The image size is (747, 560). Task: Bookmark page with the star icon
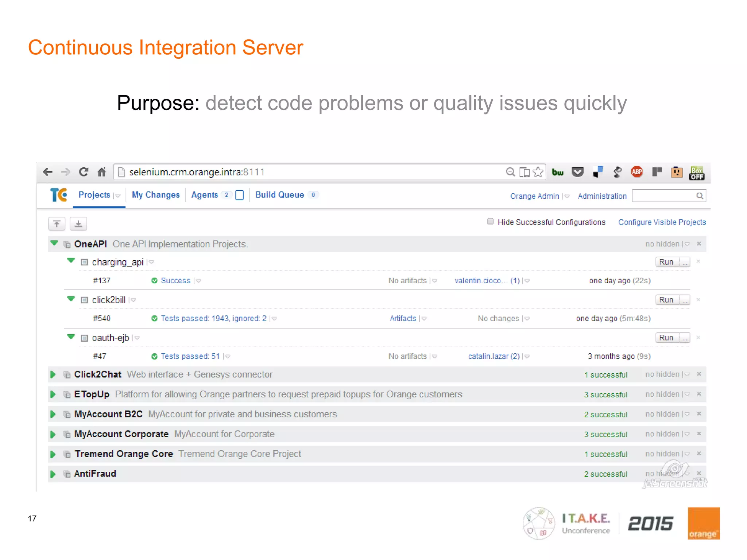[x=538, y=172]
